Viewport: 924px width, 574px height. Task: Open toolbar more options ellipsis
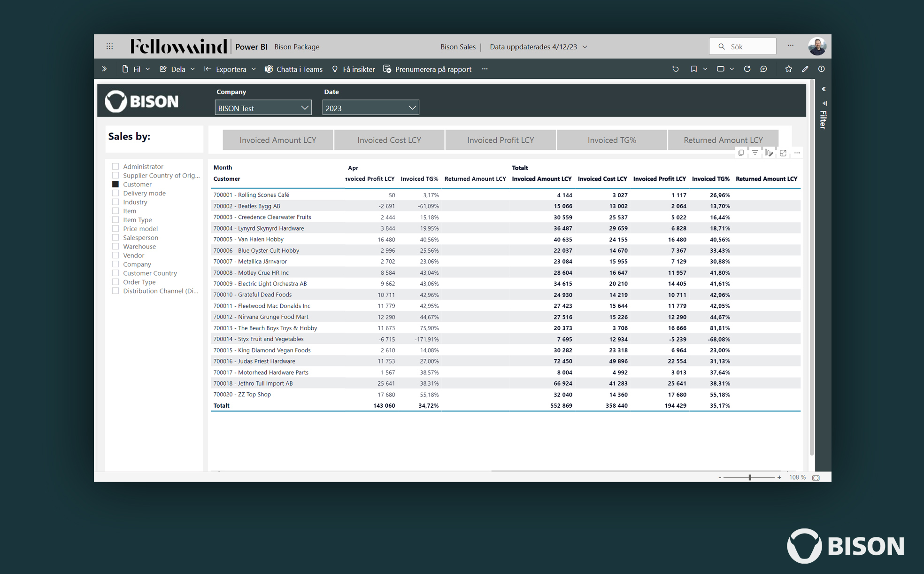485,69
